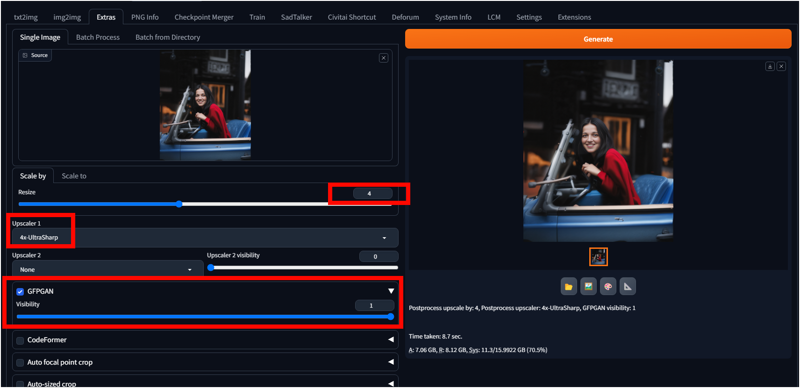This screenshot has width=800, height=388.
Task: Open the Settings tab
Action: [529, 17]
